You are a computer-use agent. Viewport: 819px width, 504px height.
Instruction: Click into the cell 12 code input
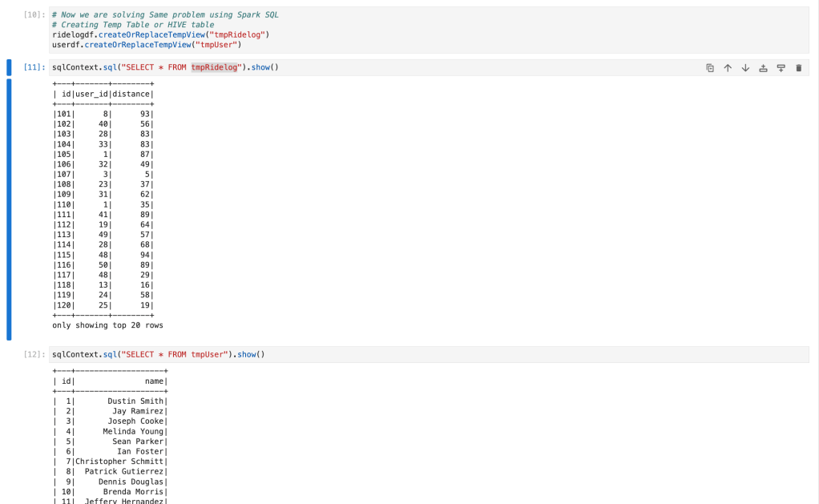[481, 354]
